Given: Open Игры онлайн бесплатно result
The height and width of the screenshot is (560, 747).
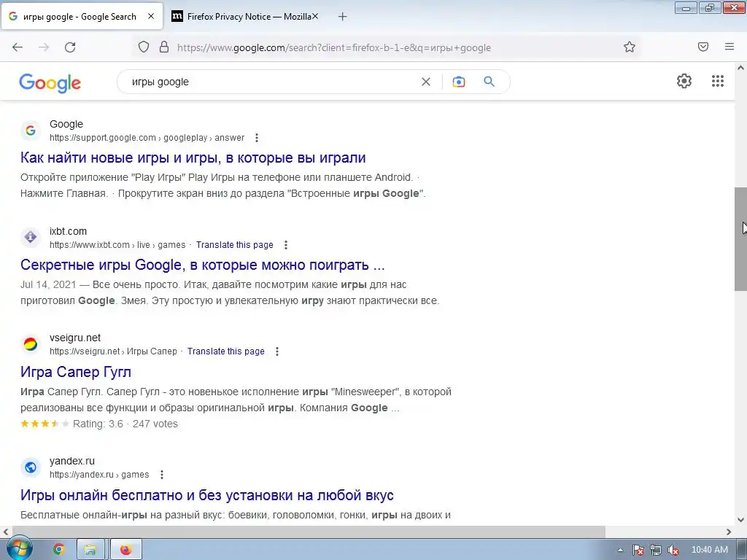Looking at the screenshot, I should coord(206,495).
